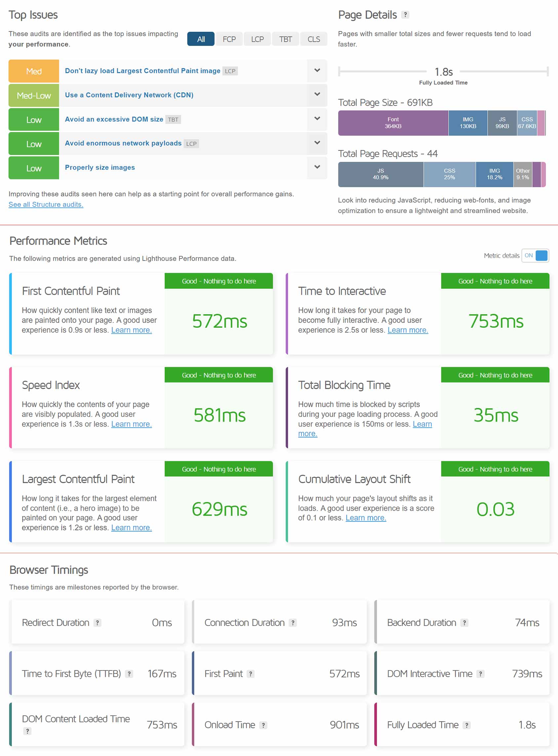Open Learn more for First Contentful Paint
Image resolution: width=558 pixels, height=756 pixels.
[x=131, y=330]
